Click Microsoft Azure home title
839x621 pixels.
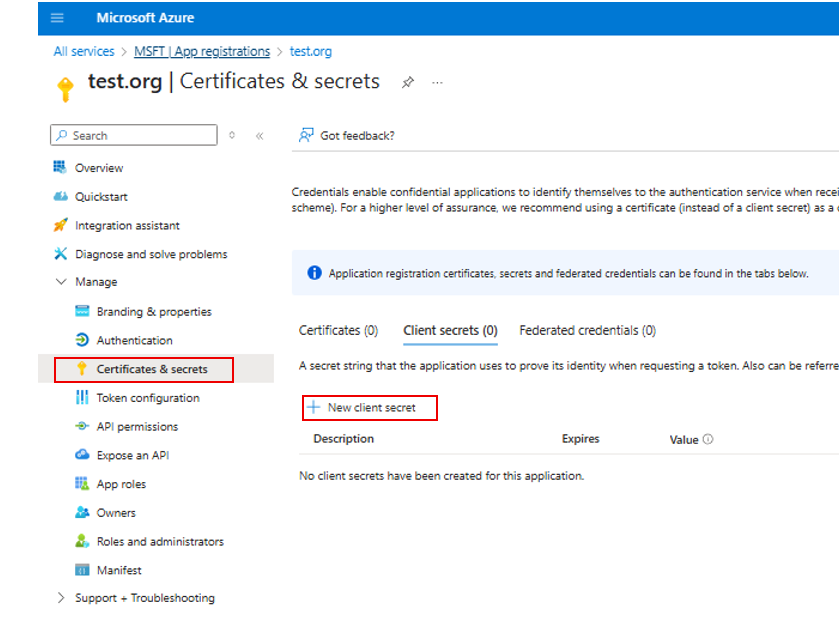145,18
